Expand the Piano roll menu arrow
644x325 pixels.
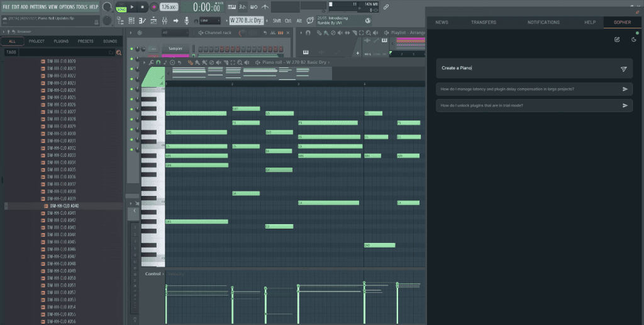[144, 62]
